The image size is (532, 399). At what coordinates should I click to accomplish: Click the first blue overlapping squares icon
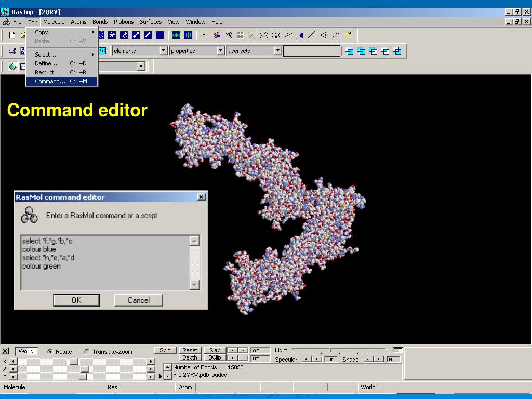pyautogui.click(x=349, y=51)
